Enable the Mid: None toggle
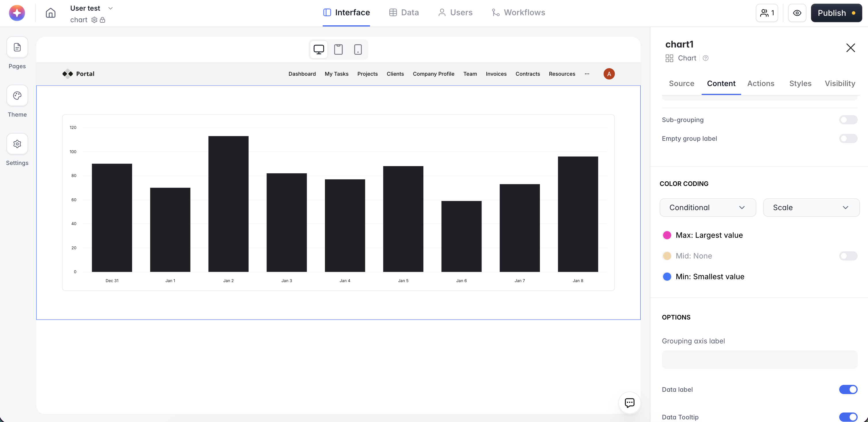 848,256
